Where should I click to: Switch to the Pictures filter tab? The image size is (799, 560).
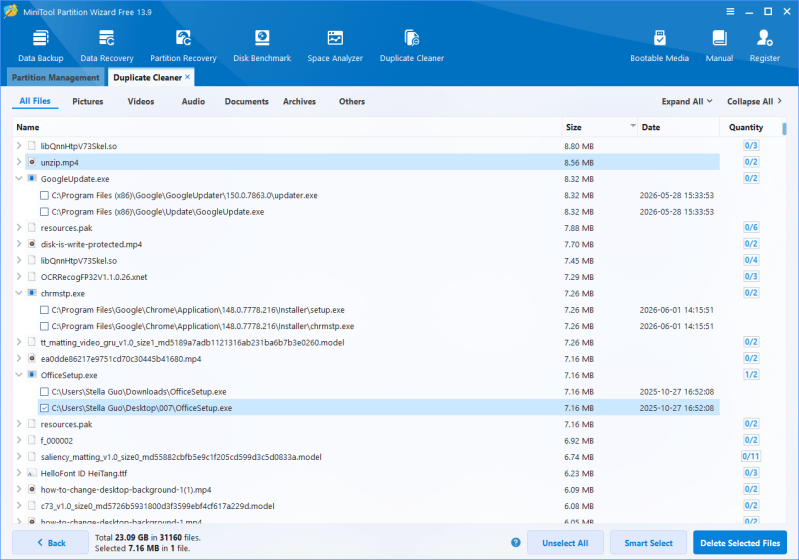coord(88,101)
